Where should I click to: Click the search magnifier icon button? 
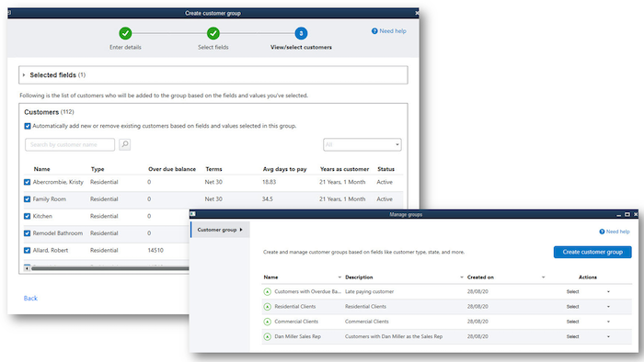125,144
